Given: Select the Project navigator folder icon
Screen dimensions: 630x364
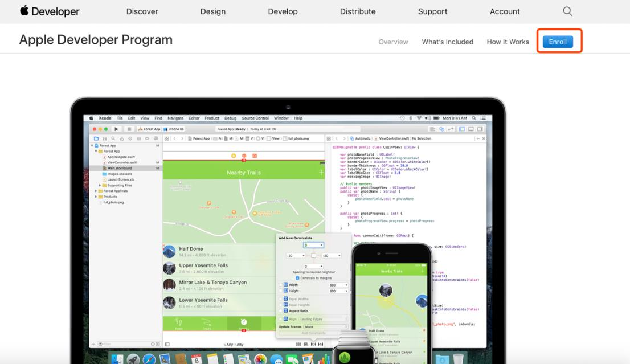Looking at the screenshot, I should click(96, 138).
